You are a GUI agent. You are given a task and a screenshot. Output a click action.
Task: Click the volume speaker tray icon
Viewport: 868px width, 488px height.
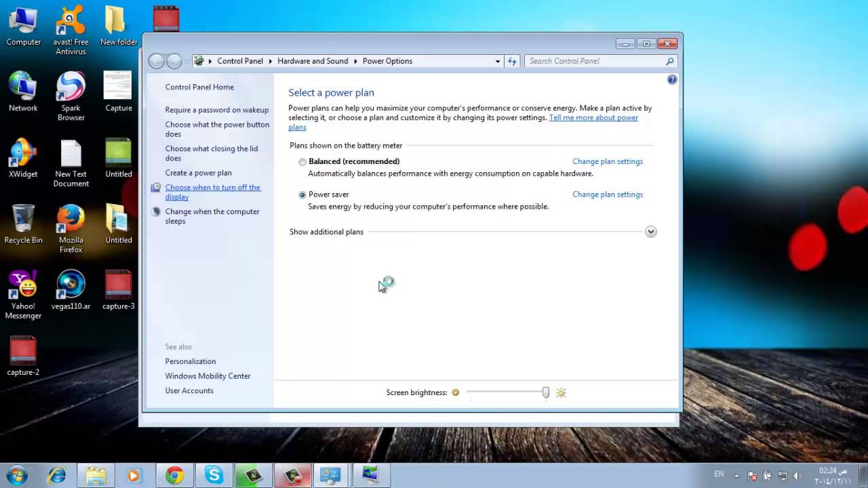tap(797, 476)
